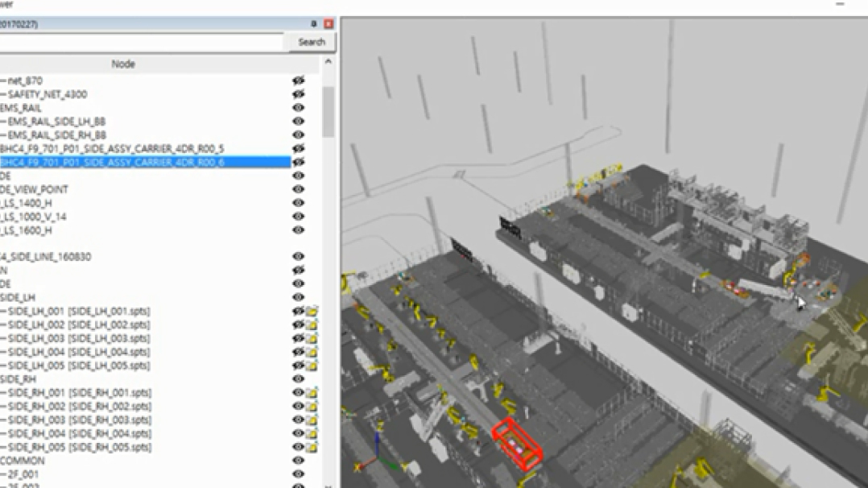Click the Search button
This screenshot has height=488, width=868.
click(311, 42)
